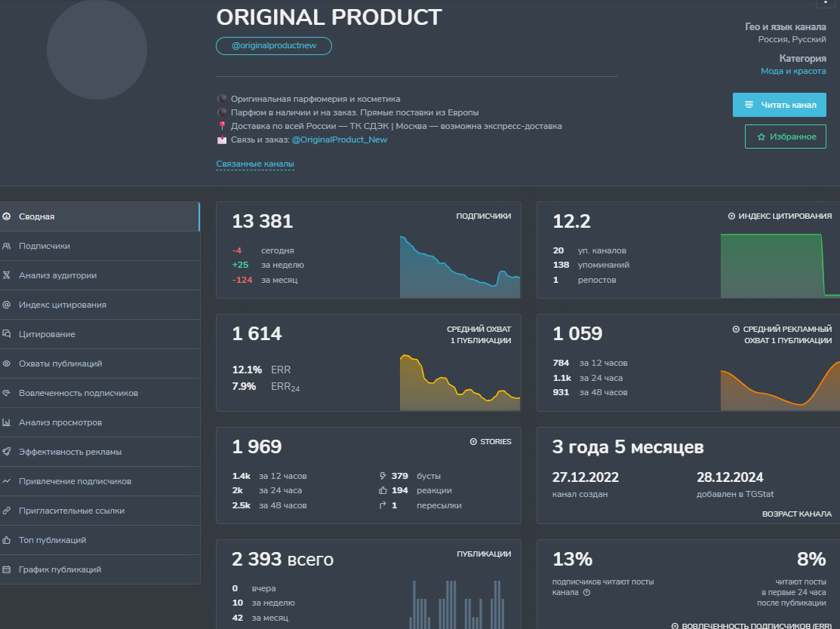Viewport: 840px width, 629px height.
Task: Click the help icon beside STORIES label
Action: (473, 442)
